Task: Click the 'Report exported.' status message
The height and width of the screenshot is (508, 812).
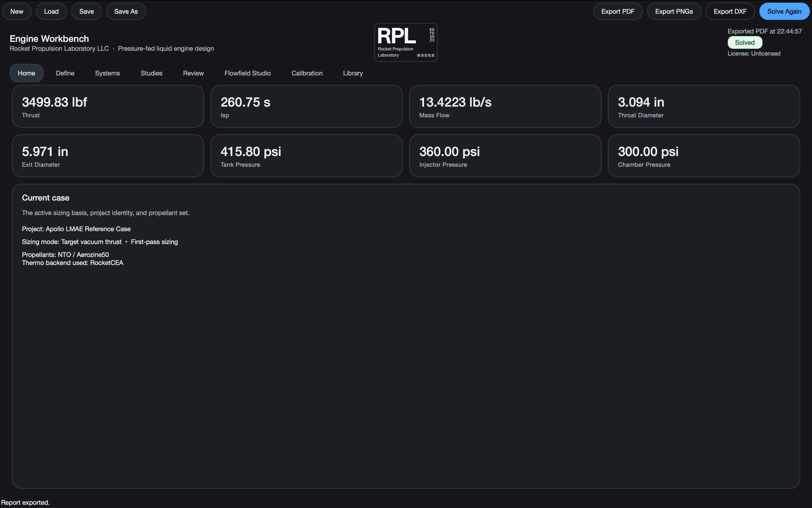Action: (26, 502)
